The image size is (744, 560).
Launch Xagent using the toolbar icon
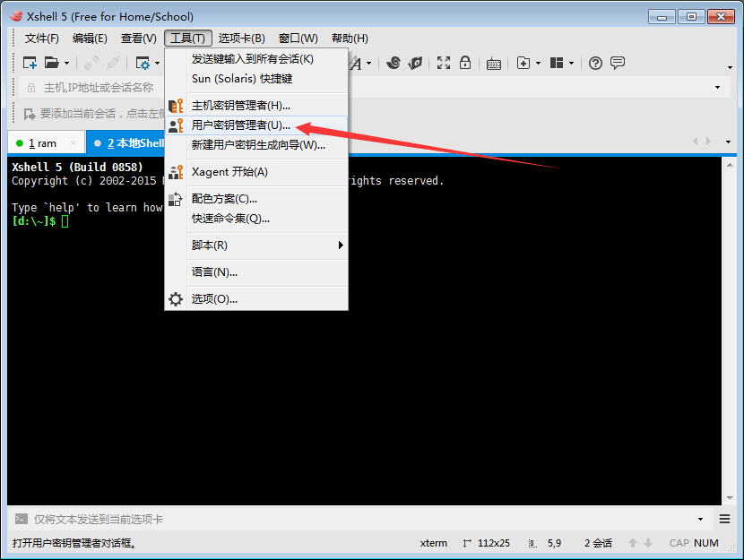(415, 63)
